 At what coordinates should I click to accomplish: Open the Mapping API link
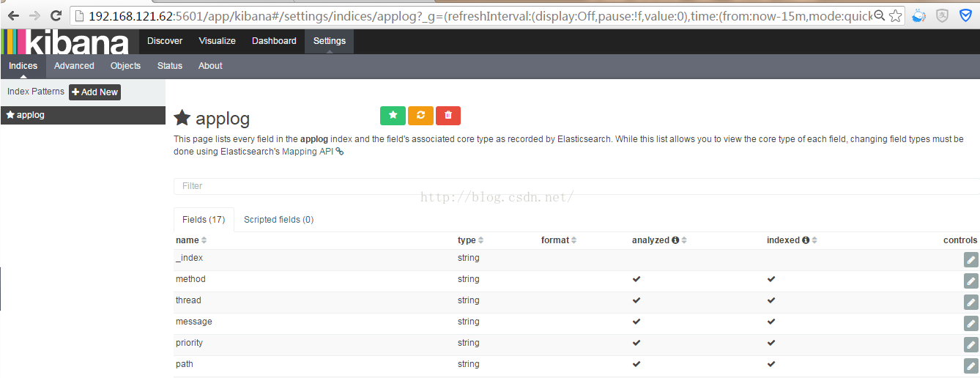[x=308, y=152]
